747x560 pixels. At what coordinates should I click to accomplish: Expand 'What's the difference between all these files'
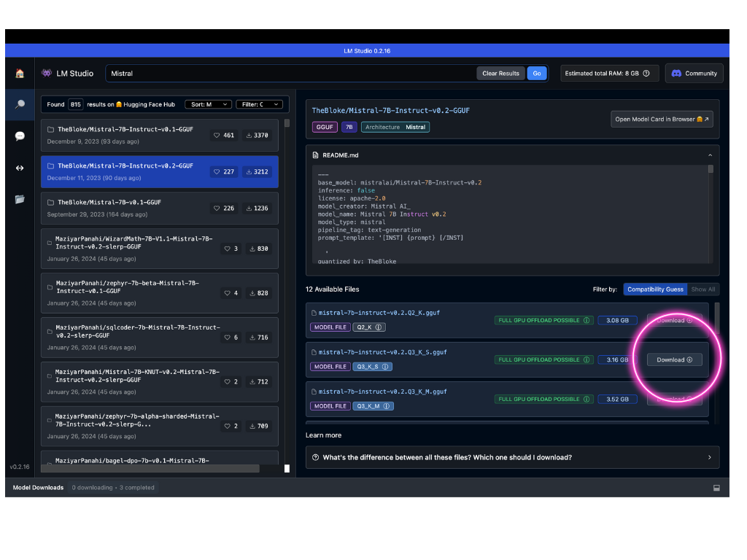[x=512, y=458]
